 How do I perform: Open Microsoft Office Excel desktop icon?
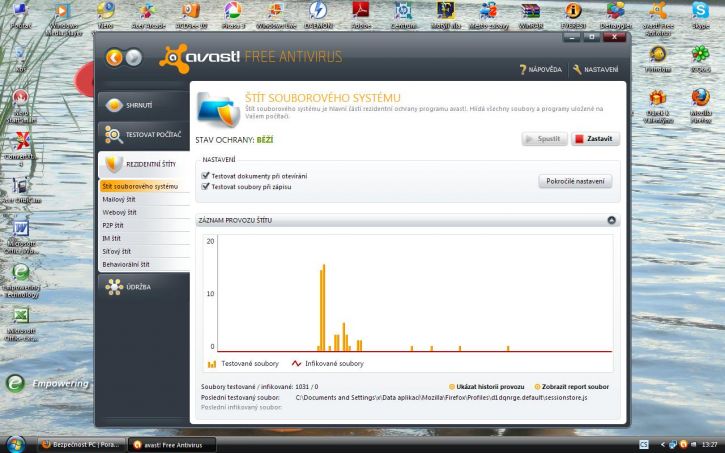coord(20,324)
